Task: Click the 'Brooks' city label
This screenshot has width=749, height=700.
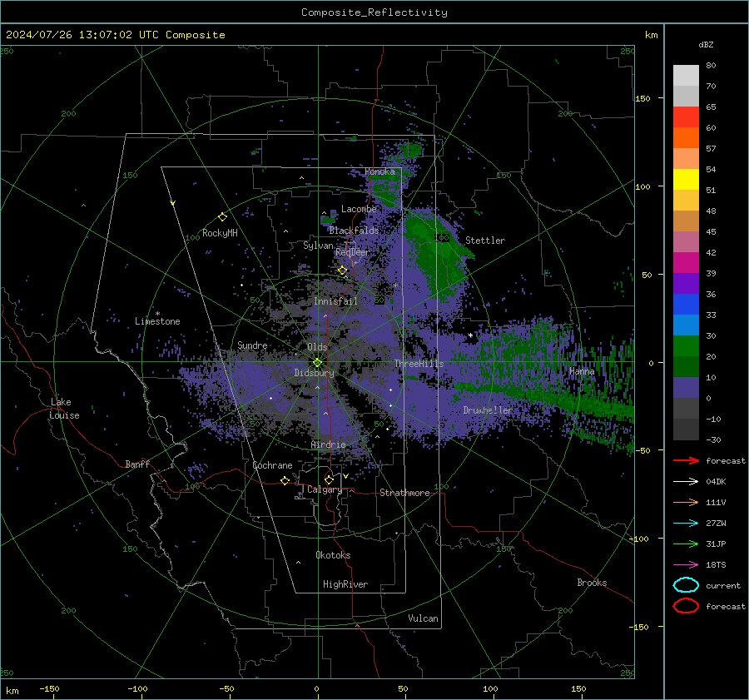Action: coord(592,583)
